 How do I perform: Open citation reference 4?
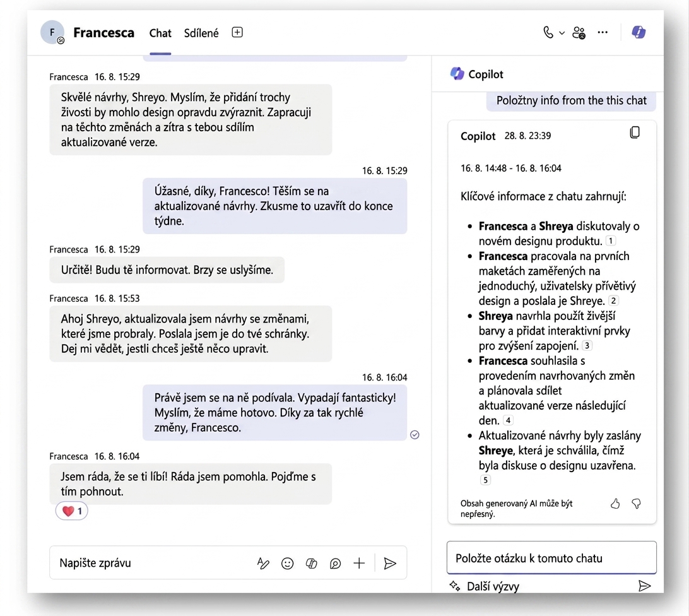[x=508, y=420]
